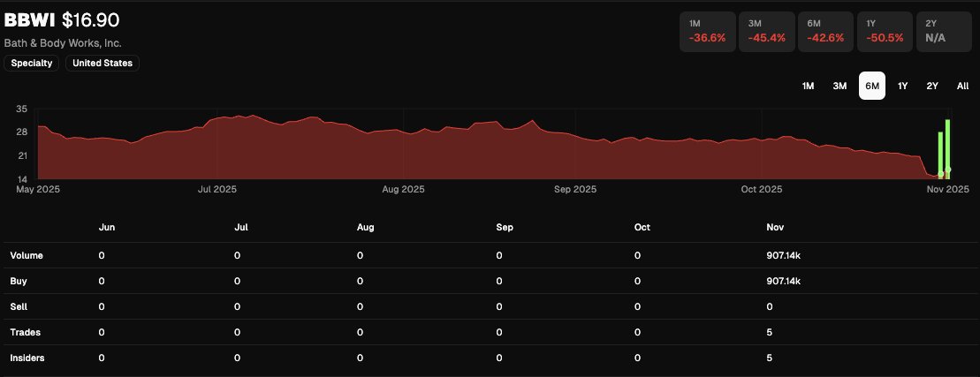Click the Aug 2025 axis label

click(403, 189)
